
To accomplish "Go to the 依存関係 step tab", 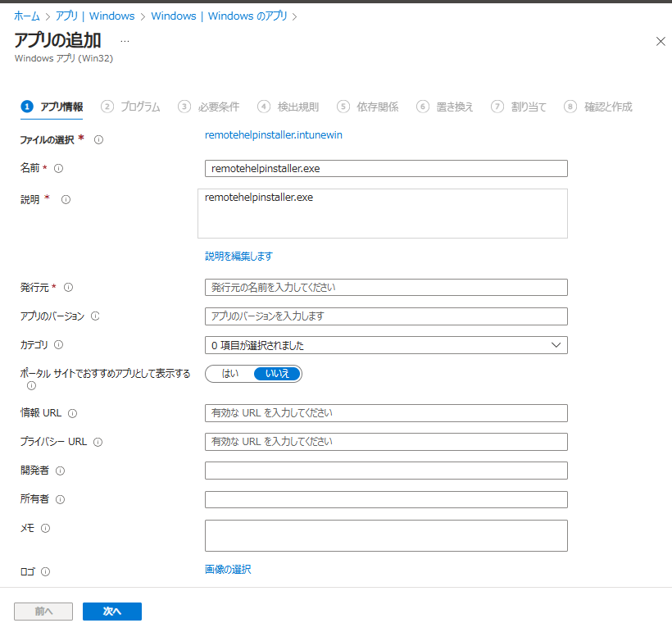I will point(367,107).
